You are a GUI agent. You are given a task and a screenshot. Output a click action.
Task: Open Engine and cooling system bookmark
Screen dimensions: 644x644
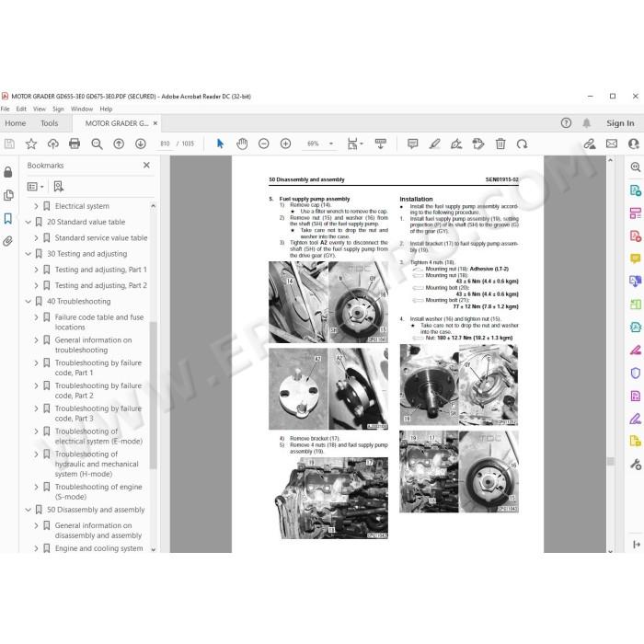(99, 548)
